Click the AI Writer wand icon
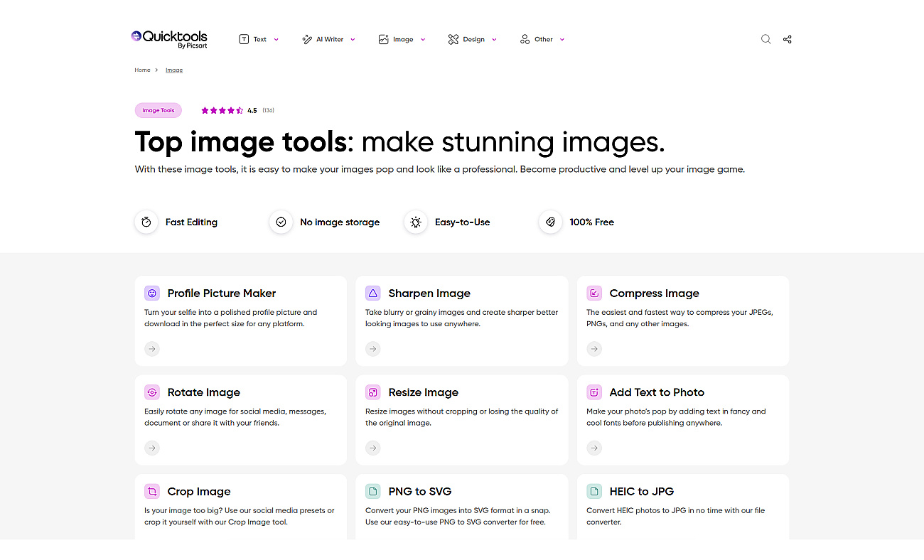The height and width of the screenshot is (560, 924). [x=307, y=39]
